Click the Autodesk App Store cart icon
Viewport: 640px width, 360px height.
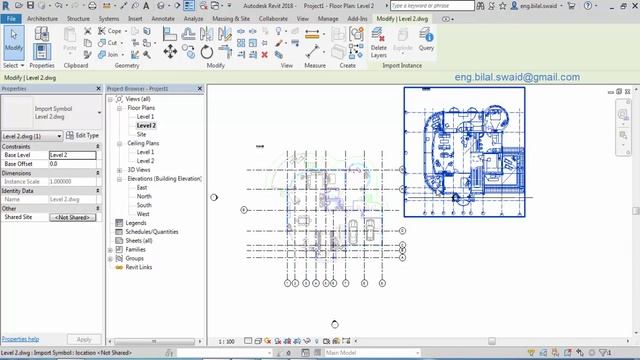click(x=571, y=6)
